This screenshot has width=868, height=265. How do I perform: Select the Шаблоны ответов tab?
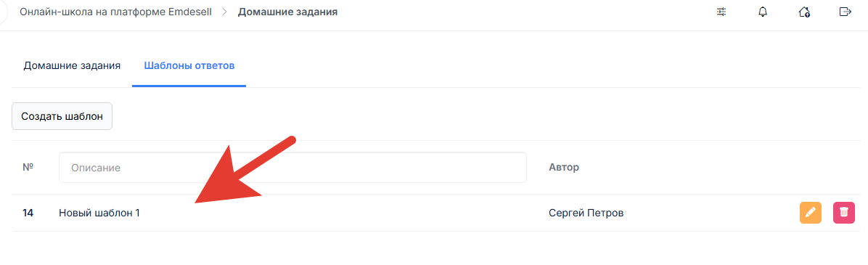pyautogui.click(x=189, y=66)
